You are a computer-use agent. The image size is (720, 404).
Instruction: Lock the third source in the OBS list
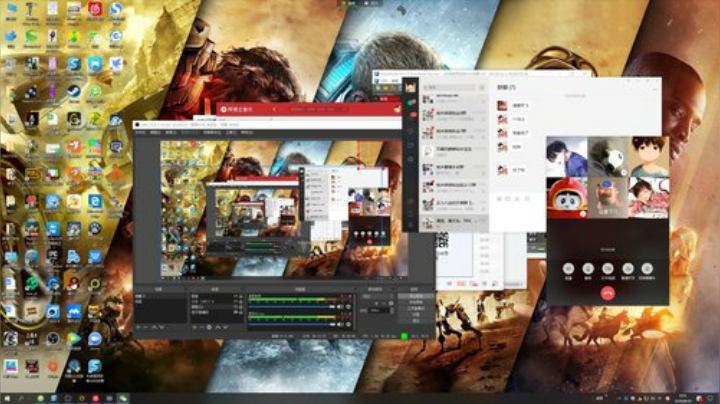pos(241,307)
